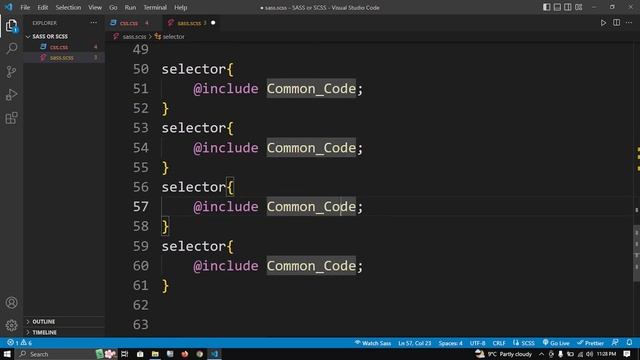This screenshot has width=640, height=360.
Task: Open the Edit menu
Action: pos(42,7)
